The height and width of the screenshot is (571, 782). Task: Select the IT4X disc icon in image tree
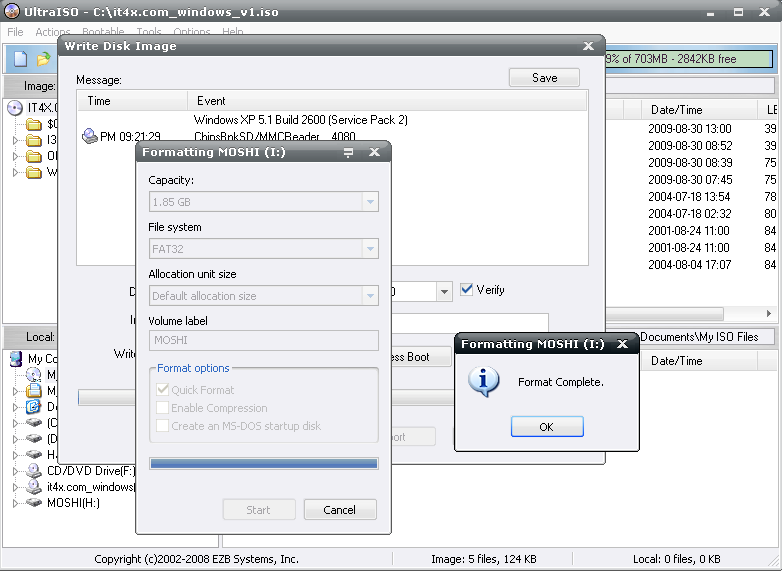click(x=15, y=108)
